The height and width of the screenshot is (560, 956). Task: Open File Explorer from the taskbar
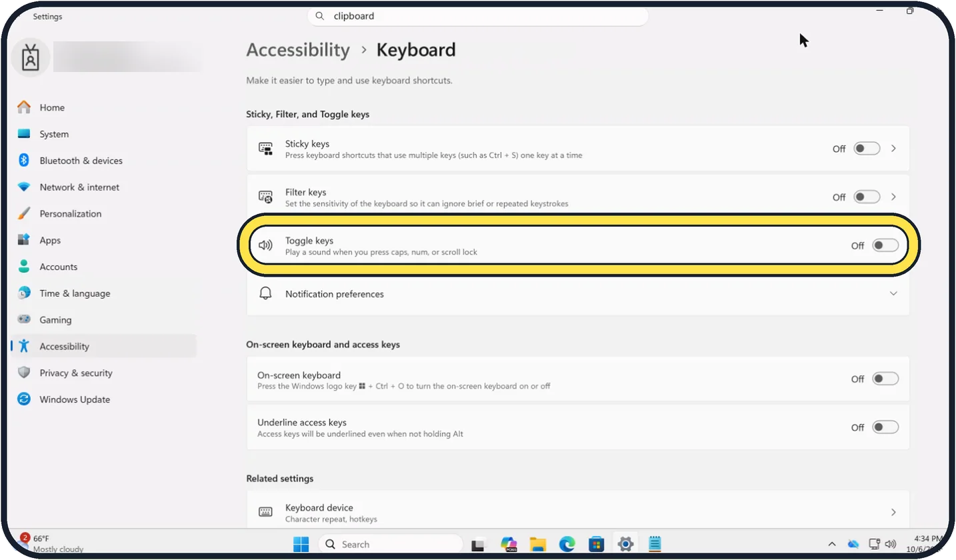(x=537, y=544)
